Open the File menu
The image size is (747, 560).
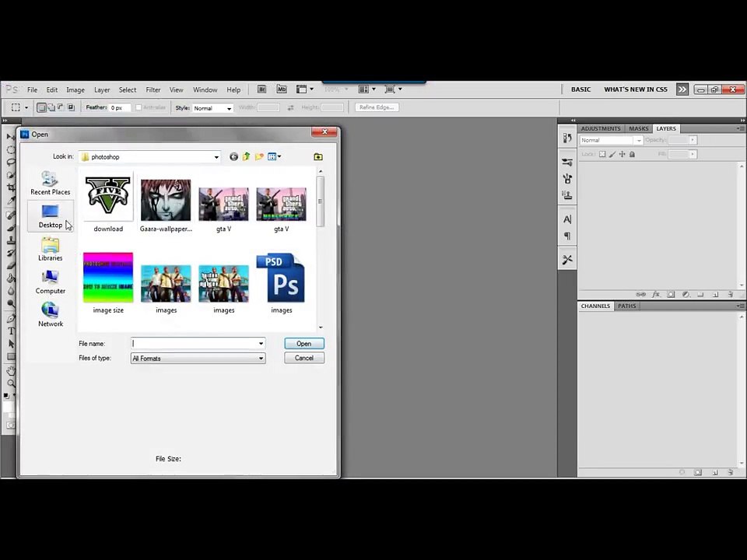coord(33,89)
